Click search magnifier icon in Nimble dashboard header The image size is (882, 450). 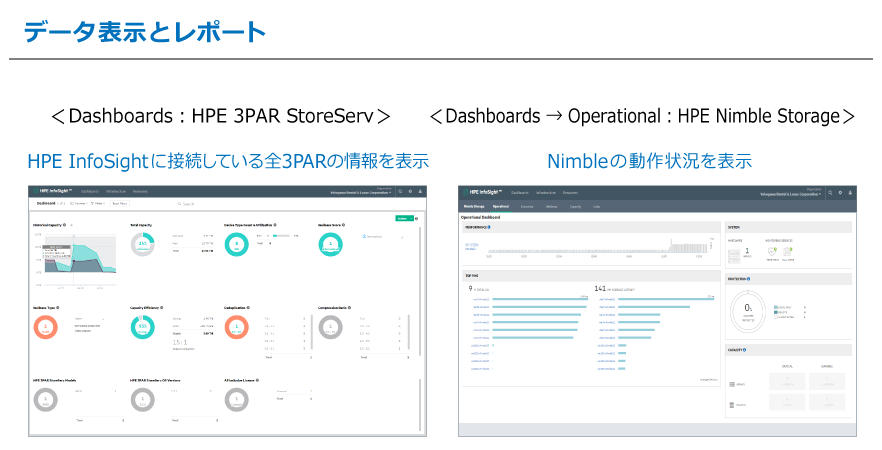pyautogui.click(x=831, y=192)
